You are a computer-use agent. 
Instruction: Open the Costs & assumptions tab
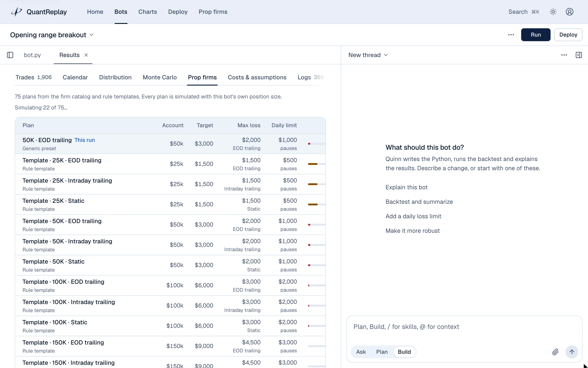(257, 77)
